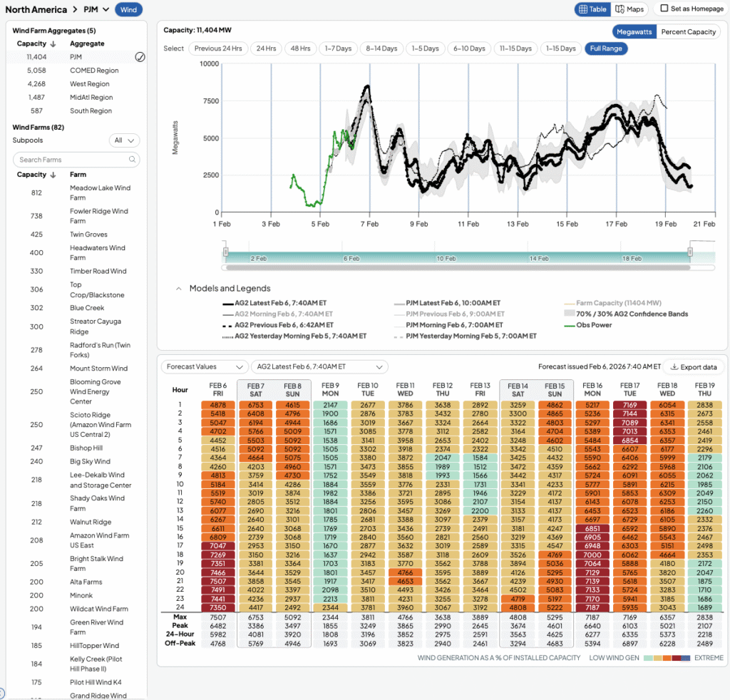The height and width of the screenshot is (700, 730).
Task: Click into the Search Farms field
Action: point(71,160)
